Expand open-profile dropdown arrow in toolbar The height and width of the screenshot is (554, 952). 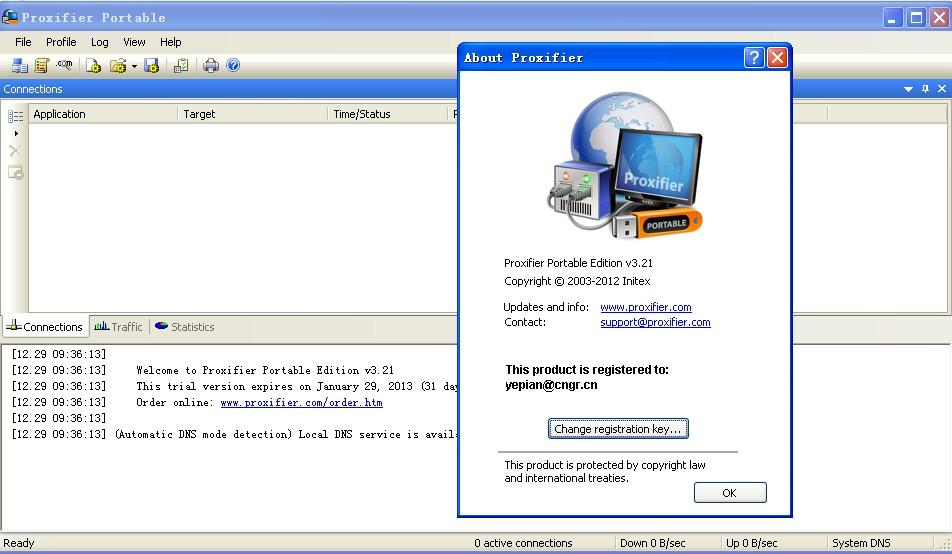coord(134,66)
